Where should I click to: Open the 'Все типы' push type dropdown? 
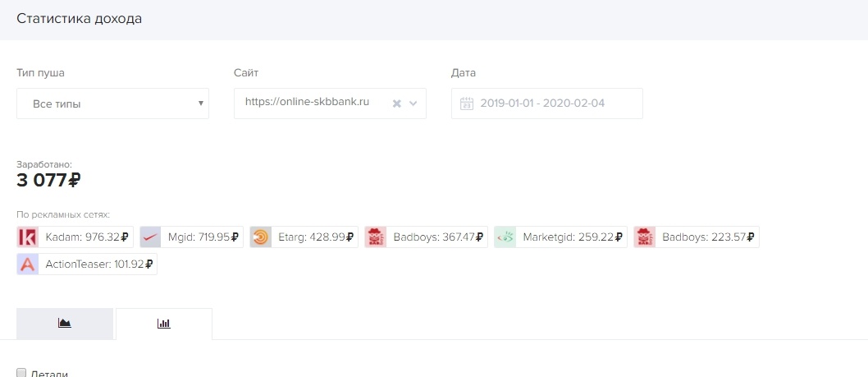pyautogui.click(x=113, y=103)
